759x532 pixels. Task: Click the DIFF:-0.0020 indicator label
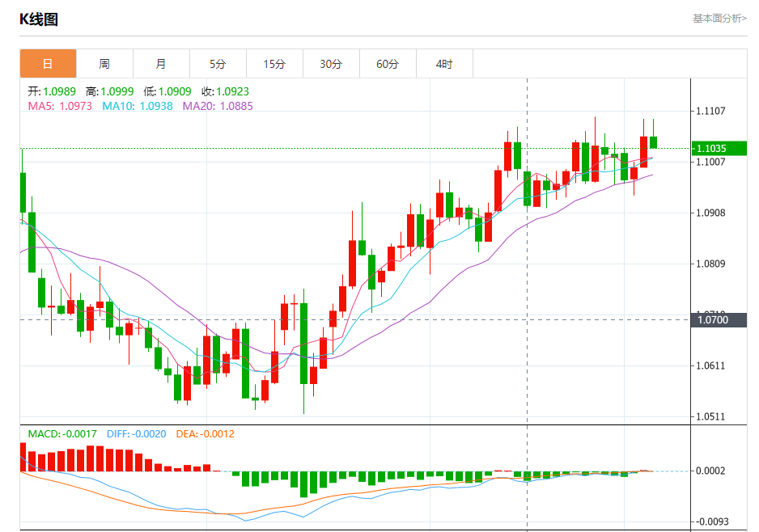pyautogui.click(x=137, y=434)
